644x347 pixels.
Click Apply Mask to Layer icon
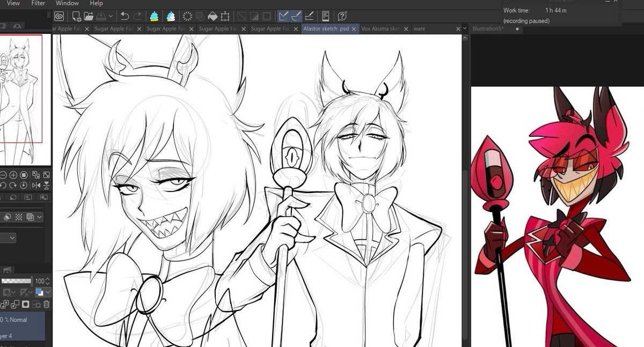(x=35, y=304)
